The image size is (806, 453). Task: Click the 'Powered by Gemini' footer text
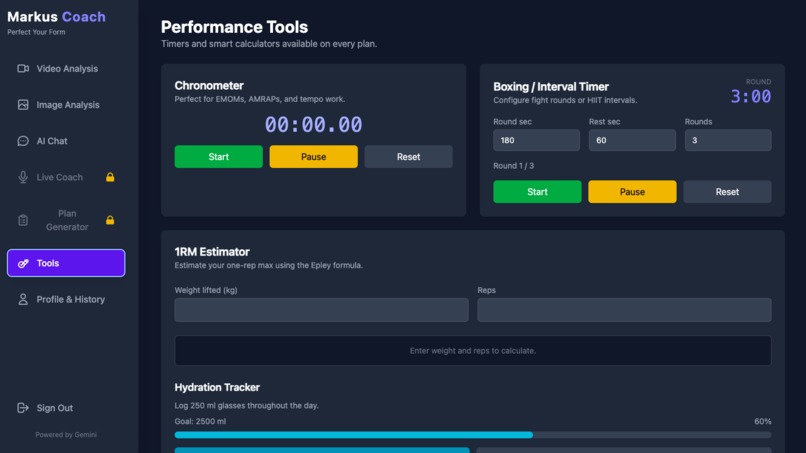[x=66, y=435]
